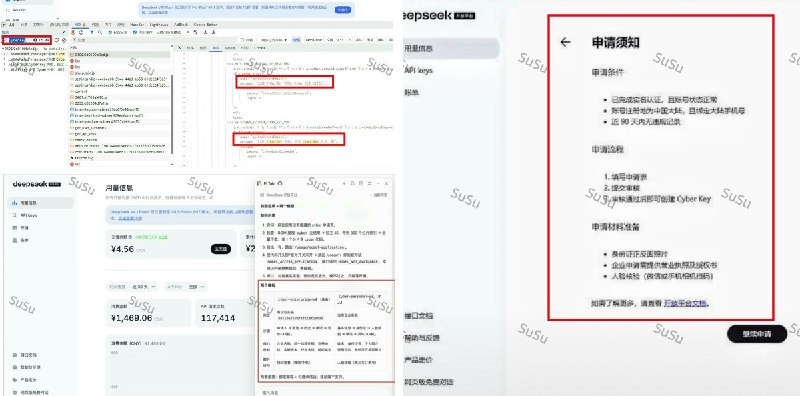Viewport: 800px width, 396px height.
Task: Select the Cookie Editor tab in DevTools
Action: (205, 24)
